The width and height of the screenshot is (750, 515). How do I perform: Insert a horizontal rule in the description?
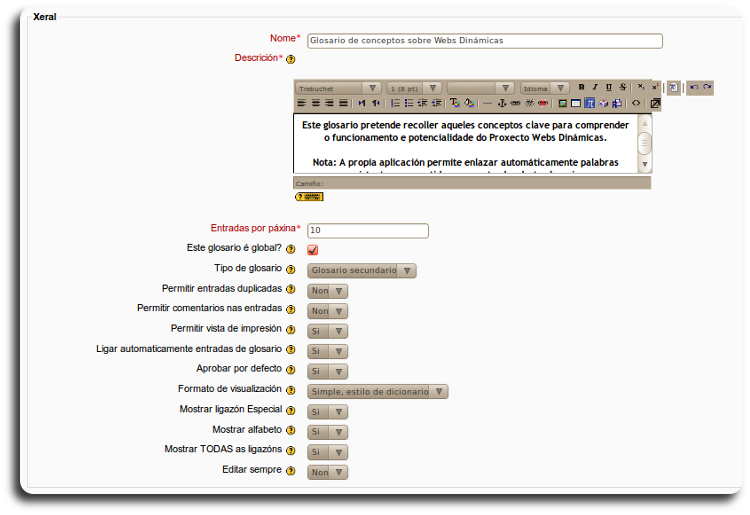(x=487, y=103)
